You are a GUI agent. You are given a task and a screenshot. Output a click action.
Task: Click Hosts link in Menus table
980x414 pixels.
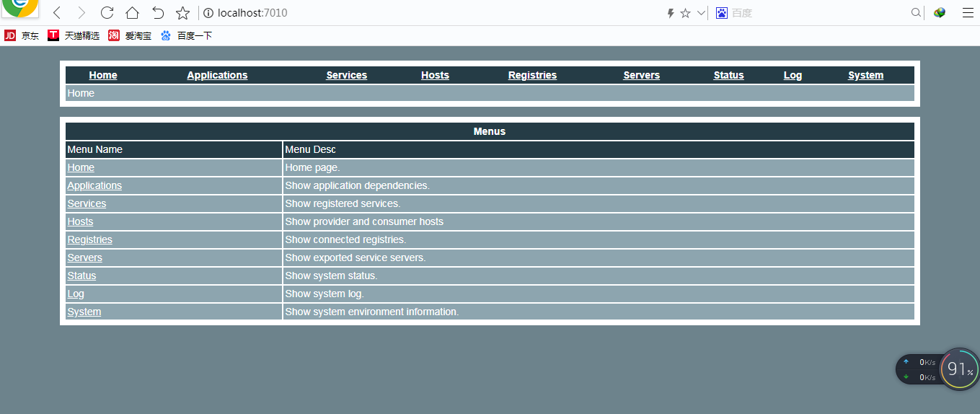click(x=80, y=221)
